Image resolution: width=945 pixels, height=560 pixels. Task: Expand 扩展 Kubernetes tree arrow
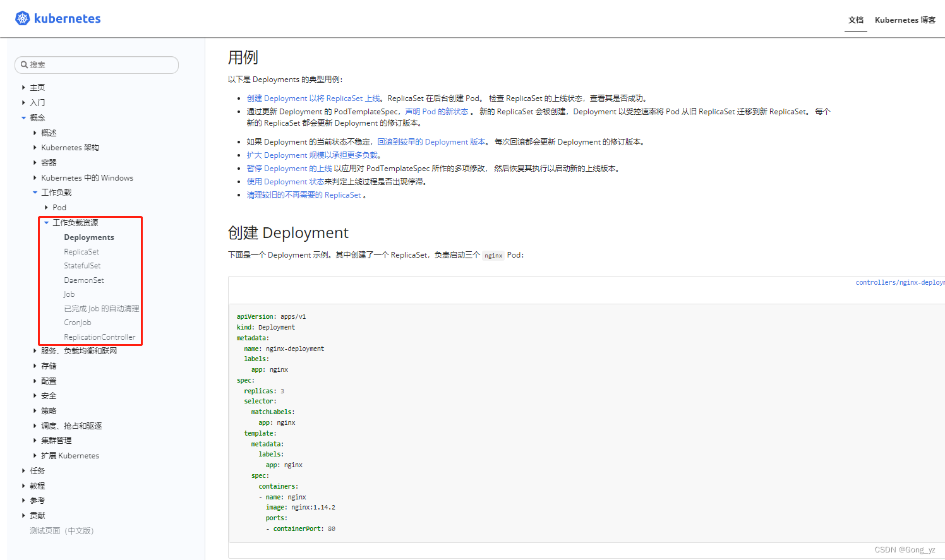(x=35, y=456)
